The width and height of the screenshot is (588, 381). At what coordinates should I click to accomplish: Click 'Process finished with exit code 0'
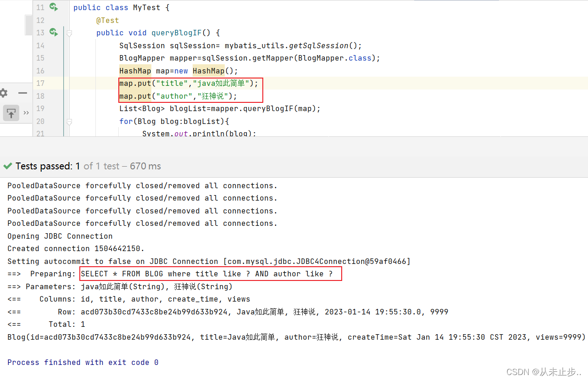pos(83,362)
